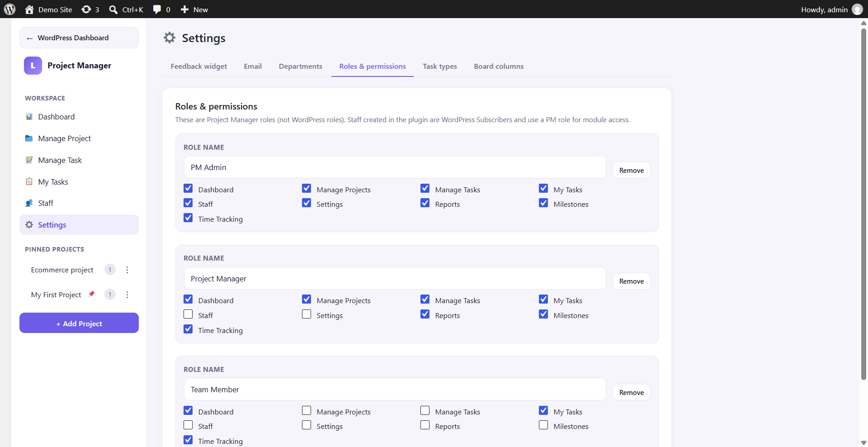The image size is (868, 447).
Task: Enable Settings for Project Manager role
Action: point(307,314)
